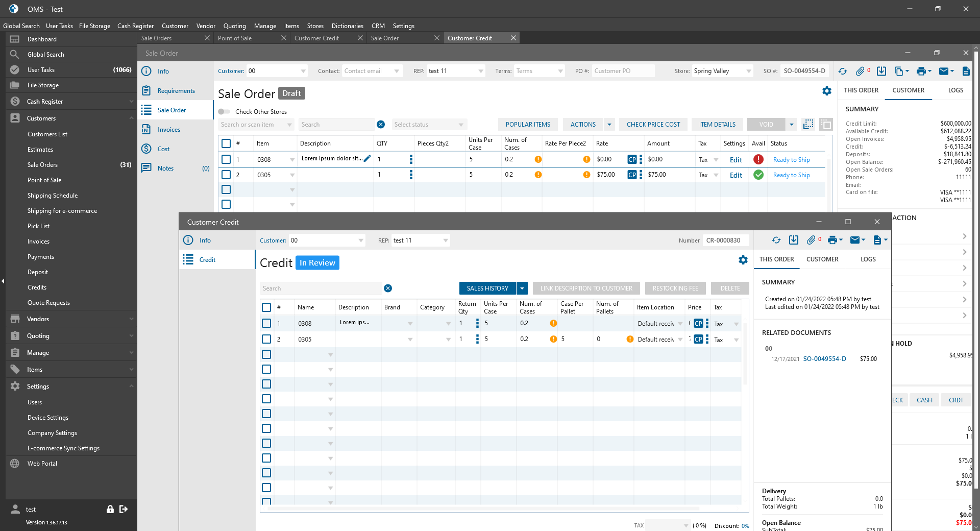Click the refresh icon in Customer Credit toolbar

tap(776, 240)
